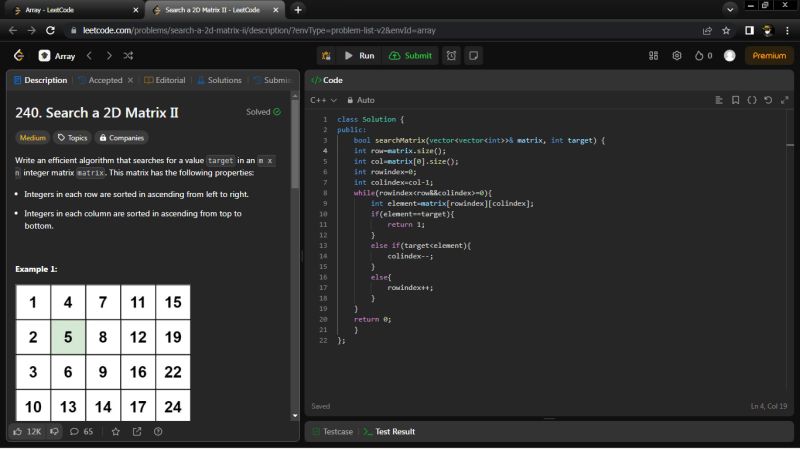Shuffle to a random problem

[x=128, y=56]
